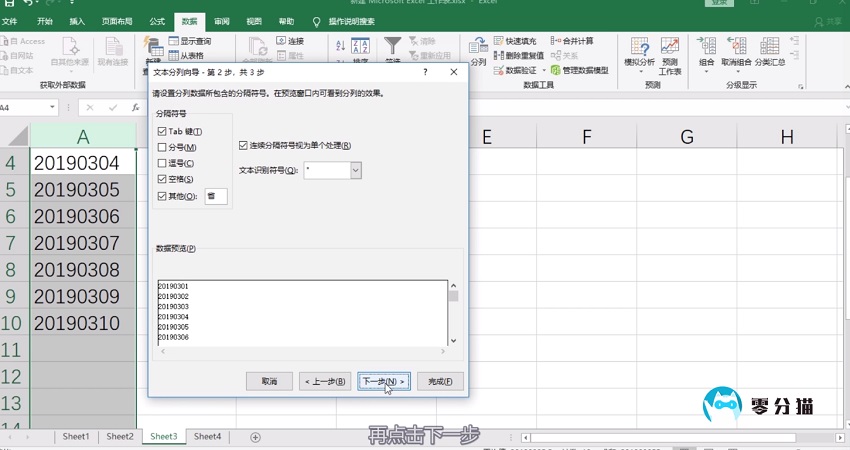
Task: Select the Sheet2 worksheet tab
Action: point(120,437)
